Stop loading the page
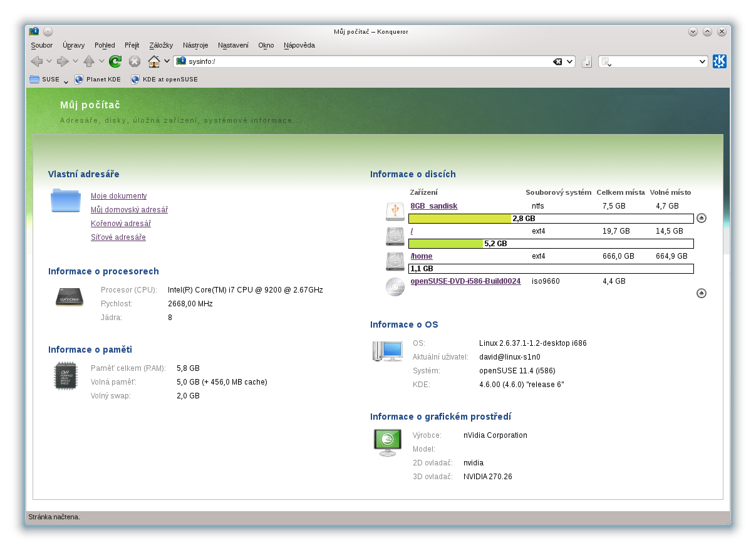The width and height of the screenshot is (756, 550). (x=135, y=61)
